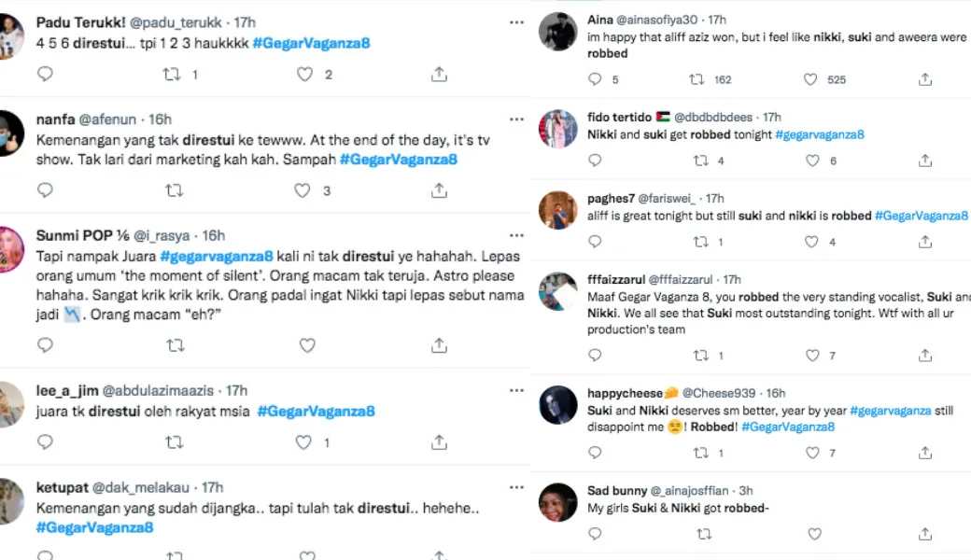
Task: Open #GegarVaganza8 hashtag in Padu Terukk's tweet
Action: 311,44
